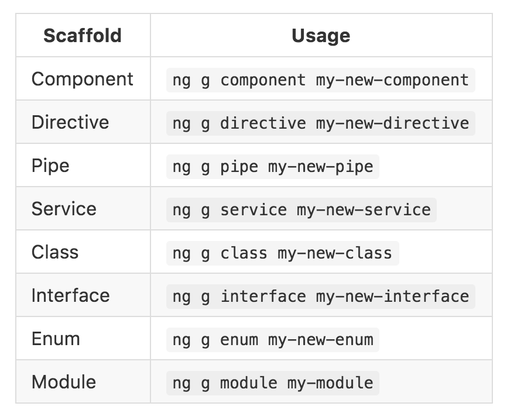Click the 'ng g pipe my-new-pipe' code
The height and width of the screenshot is (420, 507).
272,166
